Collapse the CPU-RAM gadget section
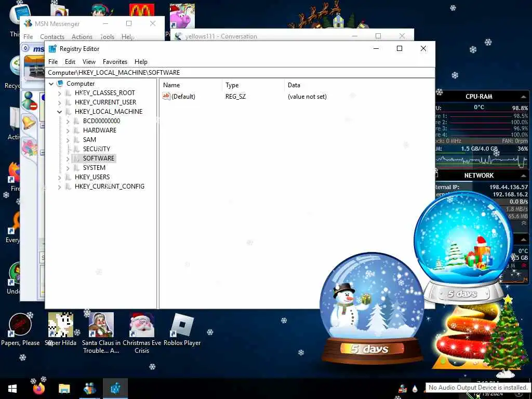The width and height of the screenshot is (532, 399). click(x=524, y=97)
